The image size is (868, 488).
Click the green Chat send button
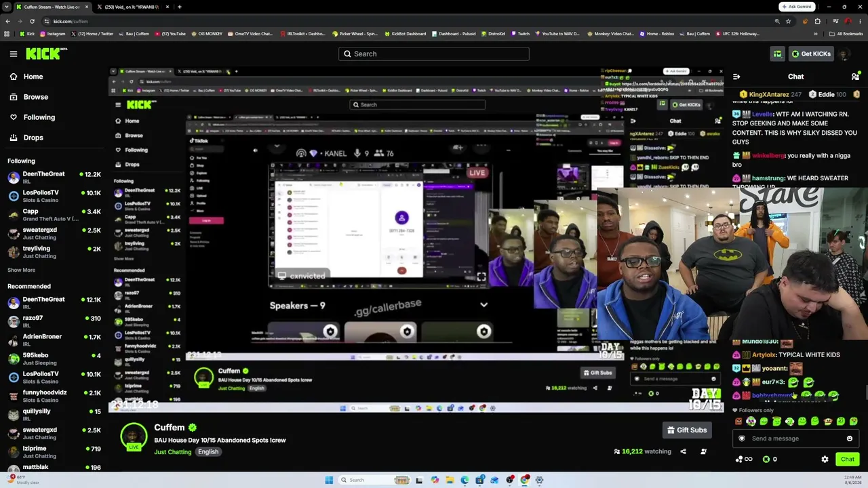coord(848,460)
